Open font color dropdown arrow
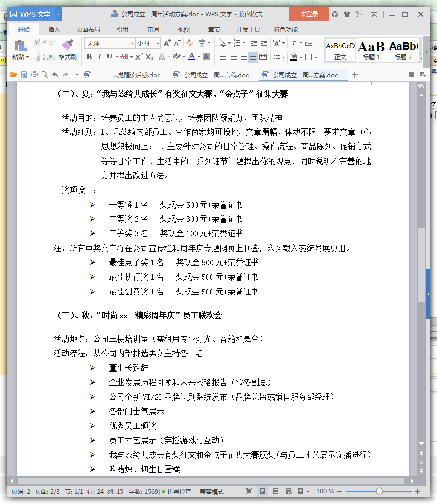Image resolution: width=437 pixels, height=504 pixels. 199,57
